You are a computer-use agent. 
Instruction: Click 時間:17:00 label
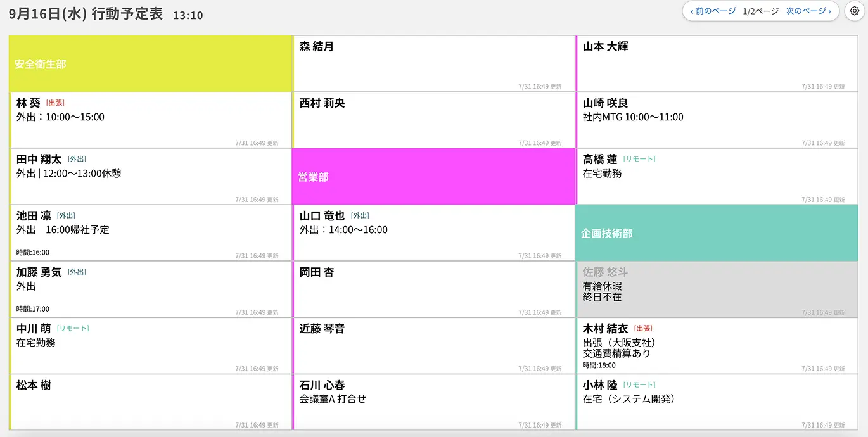point(33,308)
